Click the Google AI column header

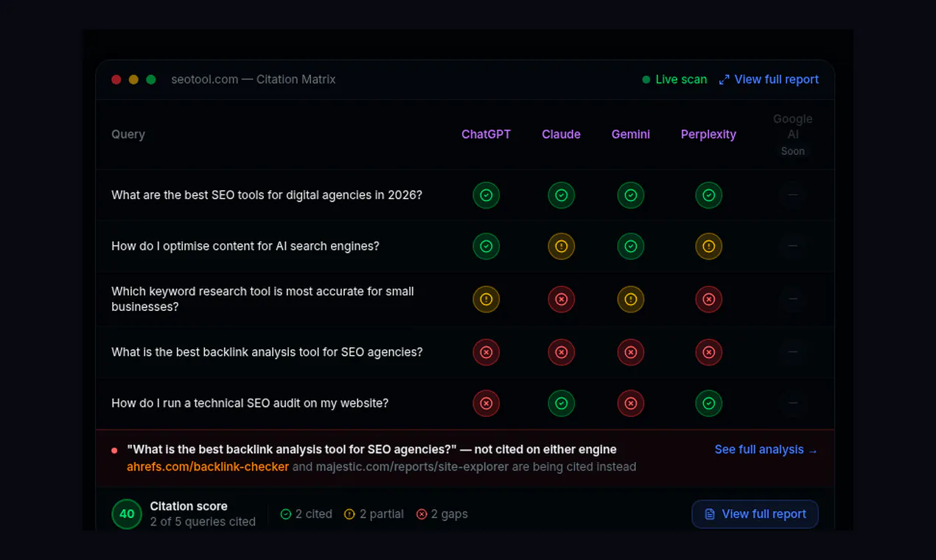793,126
